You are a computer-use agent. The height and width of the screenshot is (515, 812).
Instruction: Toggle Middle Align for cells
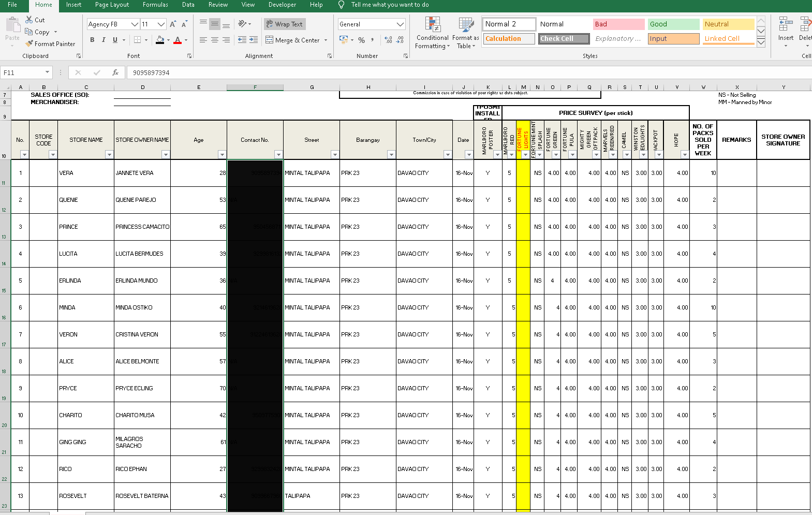point(215,24)
